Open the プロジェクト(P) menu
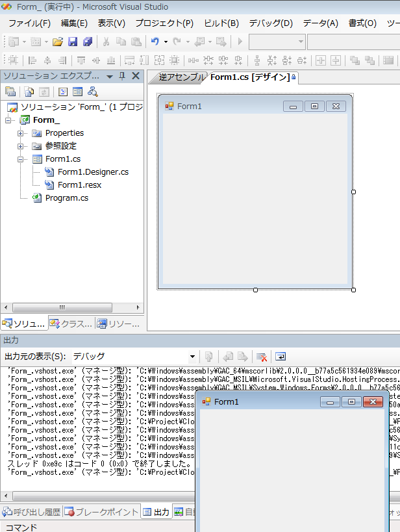400x532 pixels. coord(164,23)
